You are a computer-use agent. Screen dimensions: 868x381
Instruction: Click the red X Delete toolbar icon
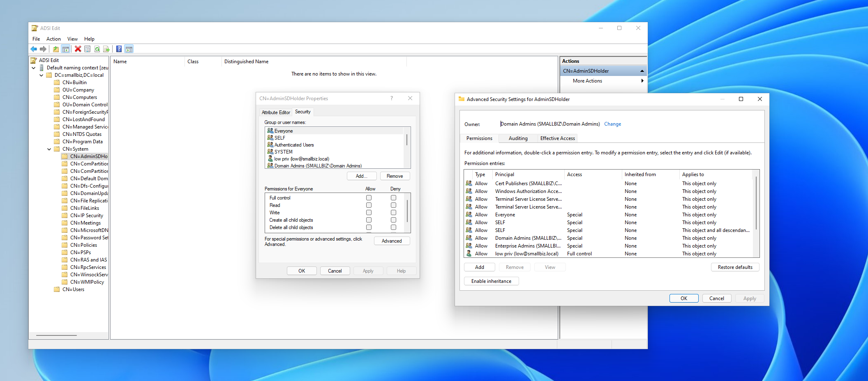tap(78, 49)
